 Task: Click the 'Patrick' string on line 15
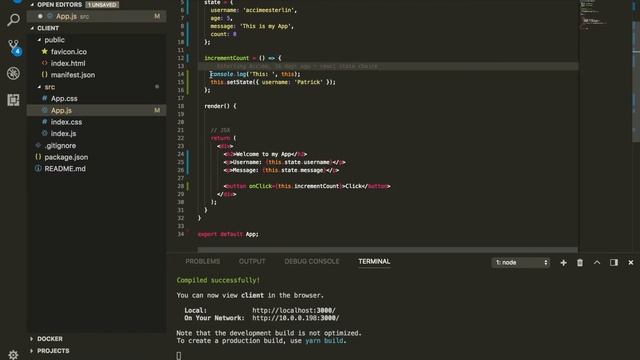(x=308, y=82)
